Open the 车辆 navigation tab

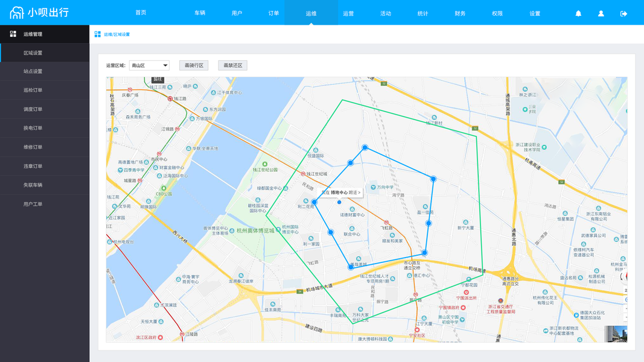(x=200, y=13)
